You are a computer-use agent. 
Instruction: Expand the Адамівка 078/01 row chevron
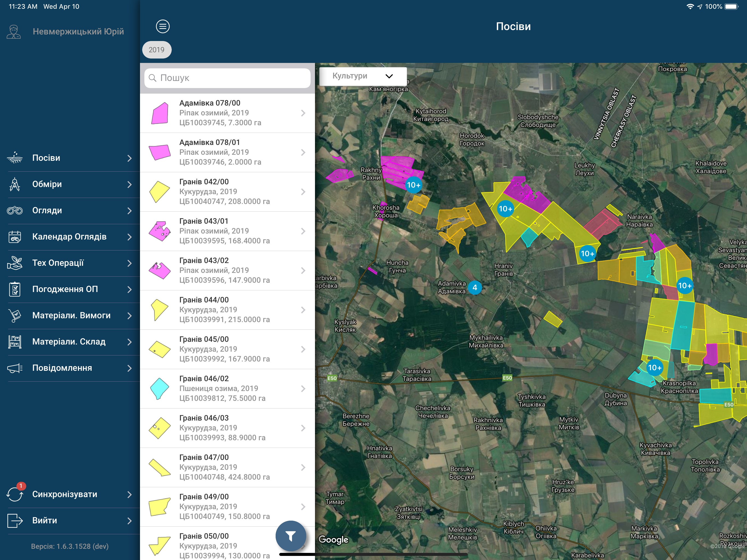coord(303,152)
